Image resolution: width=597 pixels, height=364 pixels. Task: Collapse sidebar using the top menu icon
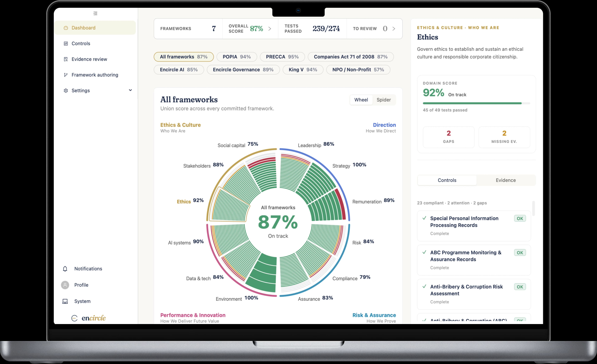click(x=95, y=13)
